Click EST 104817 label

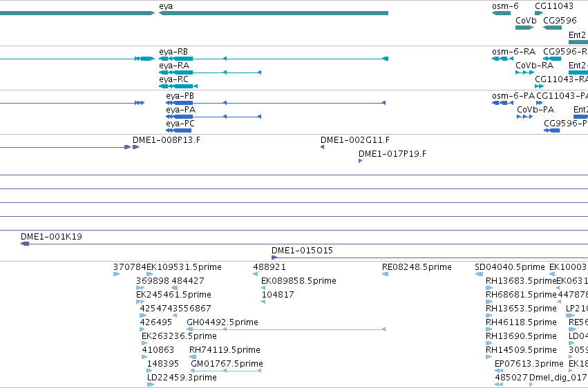click(x=278, y=294)
